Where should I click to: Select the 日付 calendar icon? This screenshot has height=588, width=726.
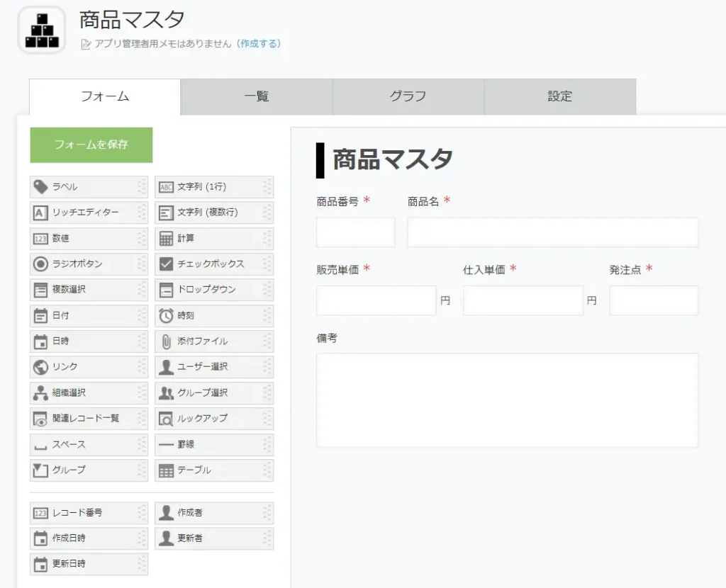[x=40, y=316]
